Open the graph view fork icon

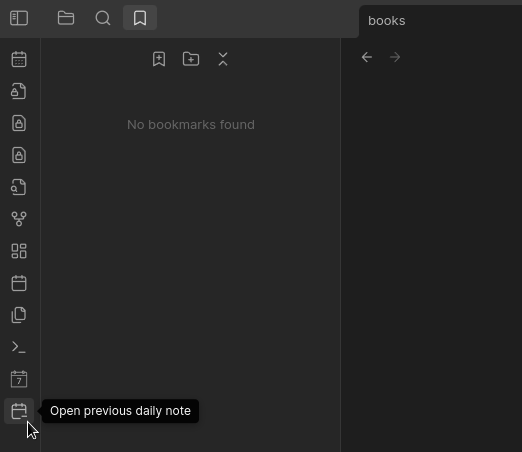(19, 219)
